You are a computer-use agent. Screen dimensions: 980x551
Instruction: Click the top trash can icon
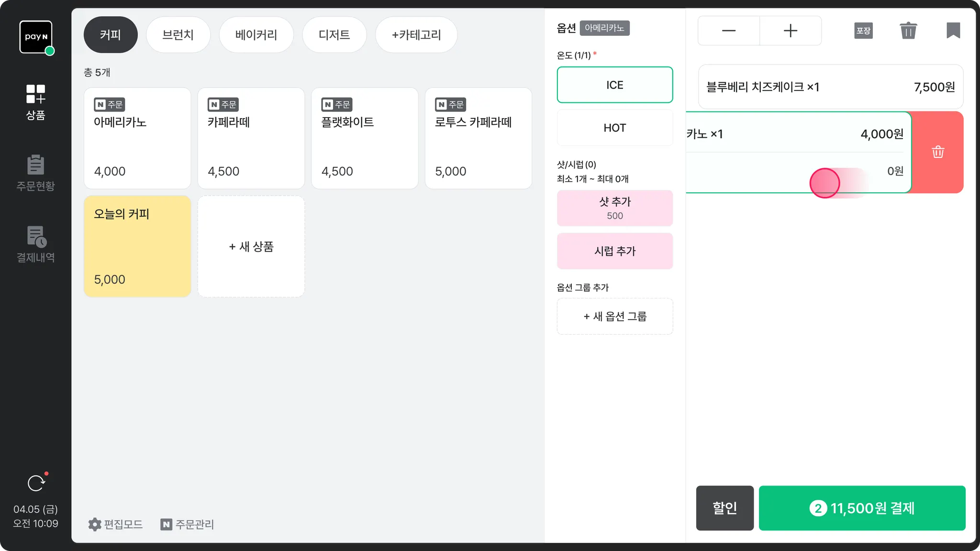(x=908, y=31)
